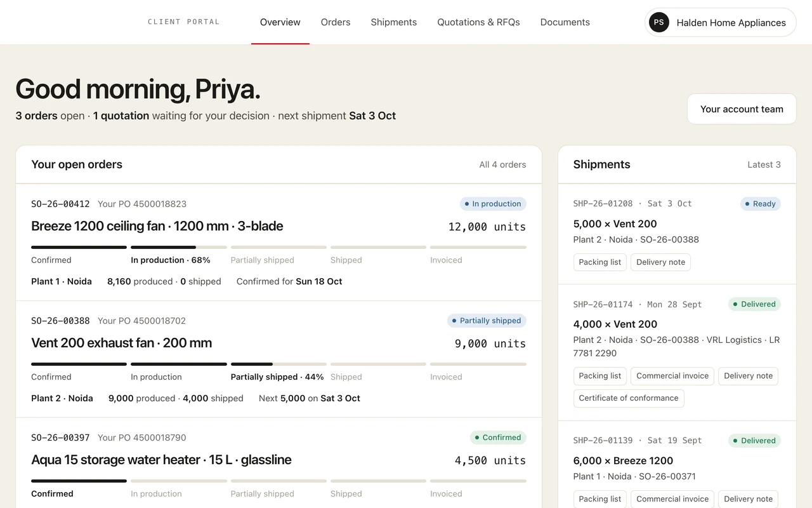
Task: Click Your PO 4500018702 text
Action: [x=142, y=321]
